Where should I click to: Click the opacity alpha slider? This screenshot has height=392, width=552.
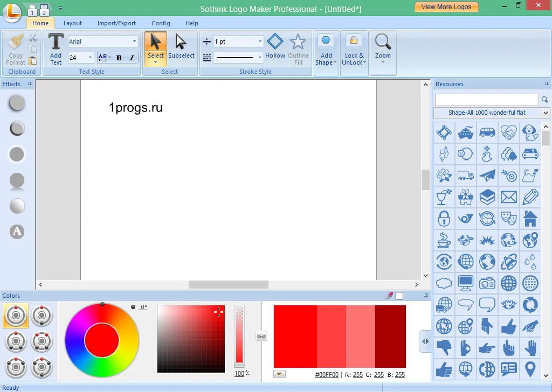[x=239, y=336]
